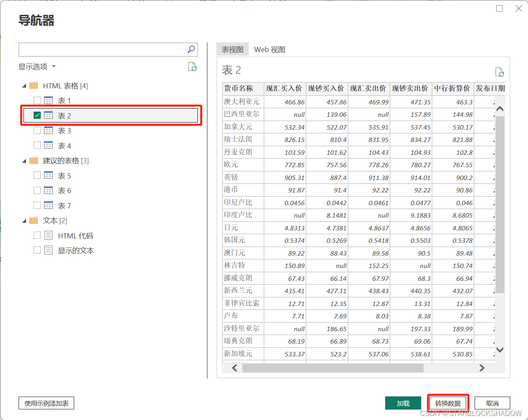The image size is (528, 420).
Task: Click the 欧元 cell
Action: tap(243, 164)
